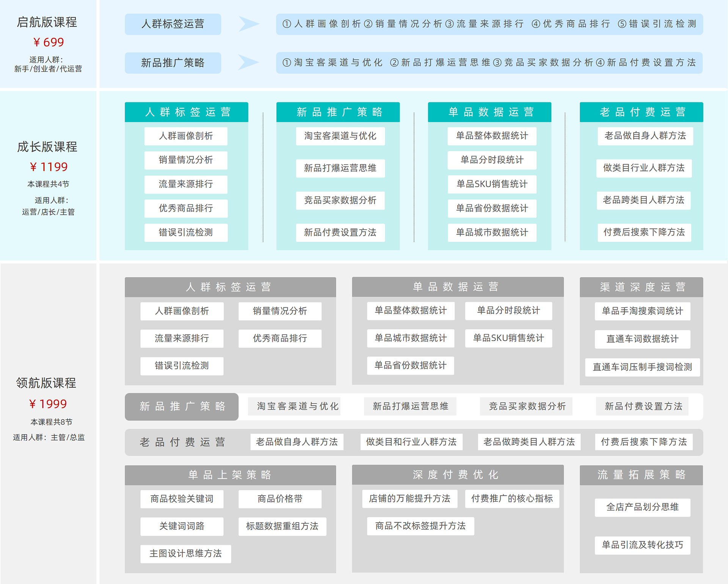The width and height of the screenshot is (728, 584).
Task: Choose 竞品买家数据分析 in 成长版 section
Action: coord(340,200)
